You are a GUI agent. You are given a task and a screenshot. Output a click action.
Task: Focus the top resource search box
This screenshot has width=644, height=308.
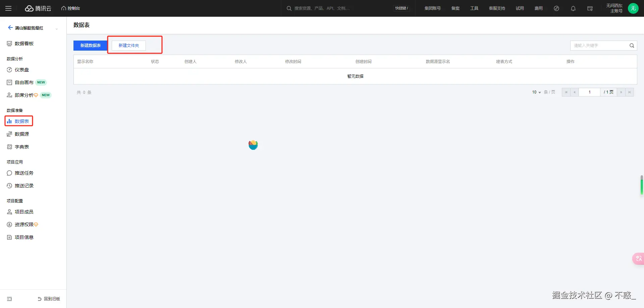click(339, 8)
